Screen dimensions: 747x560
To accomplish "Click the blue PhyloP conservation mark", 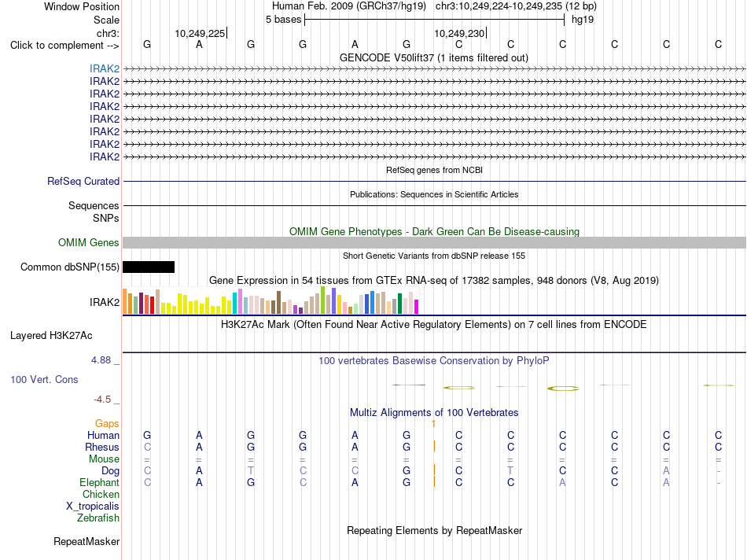I will (409, 385).
